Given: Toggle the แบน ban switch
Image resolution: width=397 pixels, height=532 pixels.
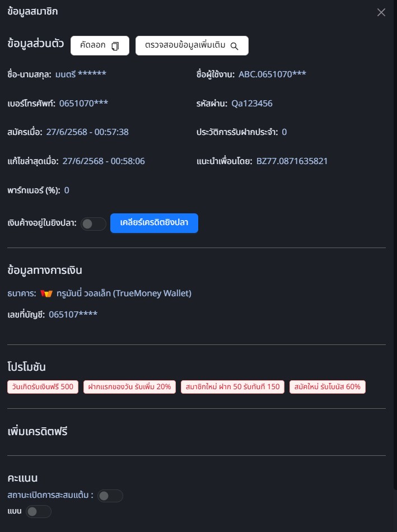Looking at the screenshot, I should click(x=38, y=511).
